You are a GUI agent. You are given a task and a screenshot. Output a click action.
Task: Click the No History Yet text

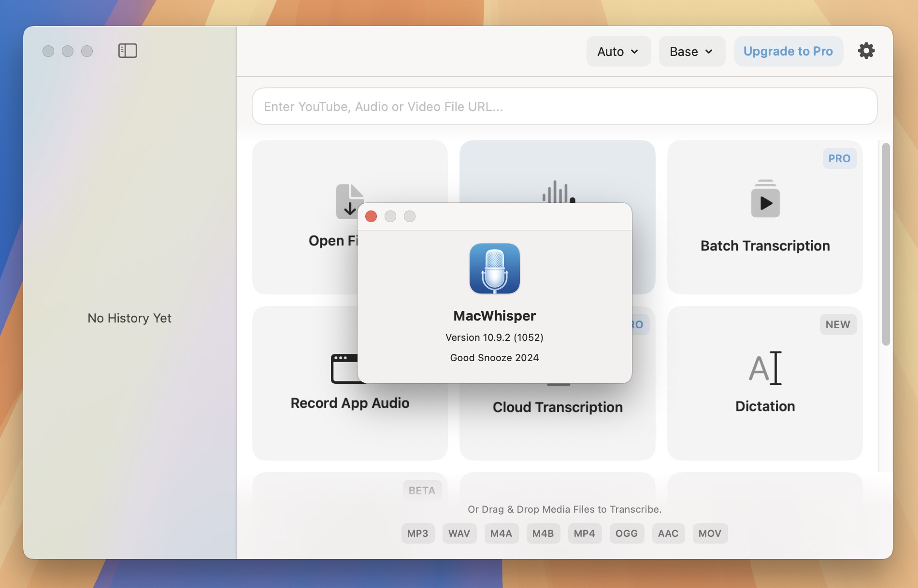pyautogui.click(x=129, y=318)
